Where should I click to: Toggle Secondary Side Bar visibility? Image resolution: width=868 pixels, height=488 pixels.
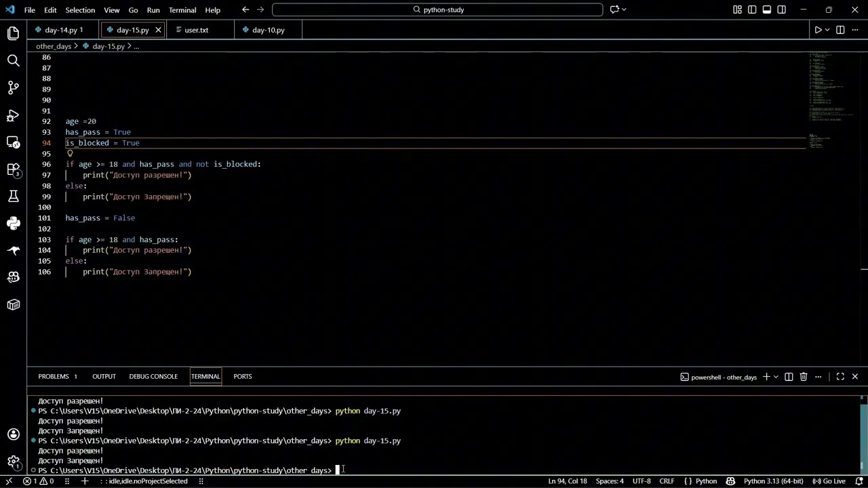(x=782, y=9)
